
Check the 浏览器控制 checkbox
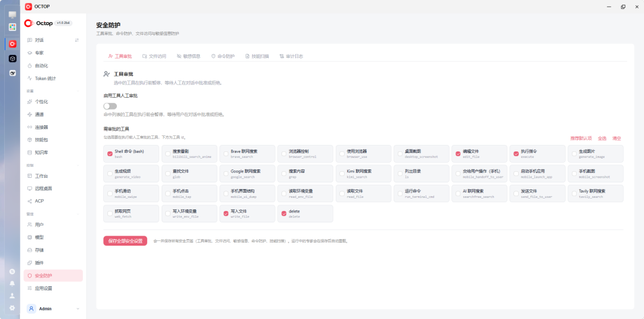click(284, 154)
